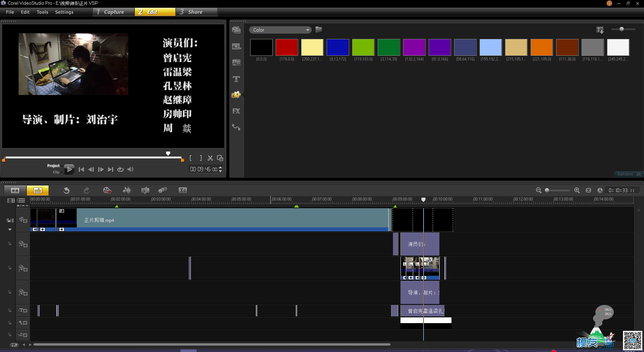Switch to Storyboard view
The width and height of the screenshot is (644, 352).
(15, 190)
